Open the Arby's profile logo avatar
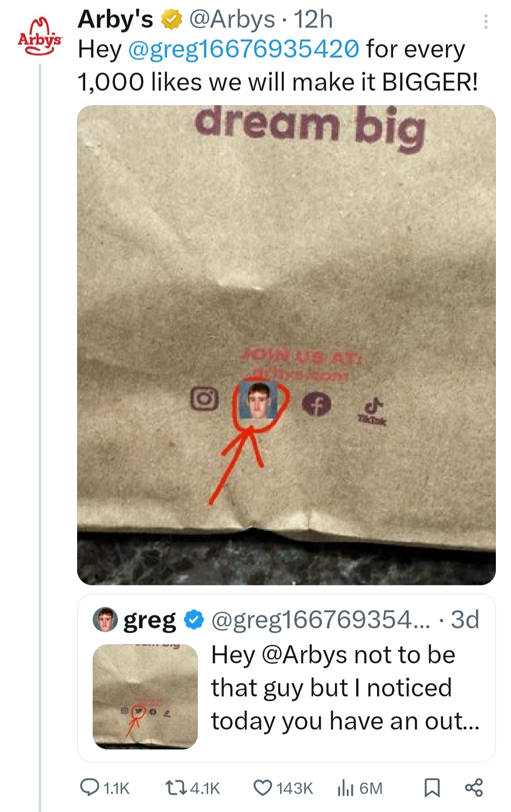 [x=40, y=39]
